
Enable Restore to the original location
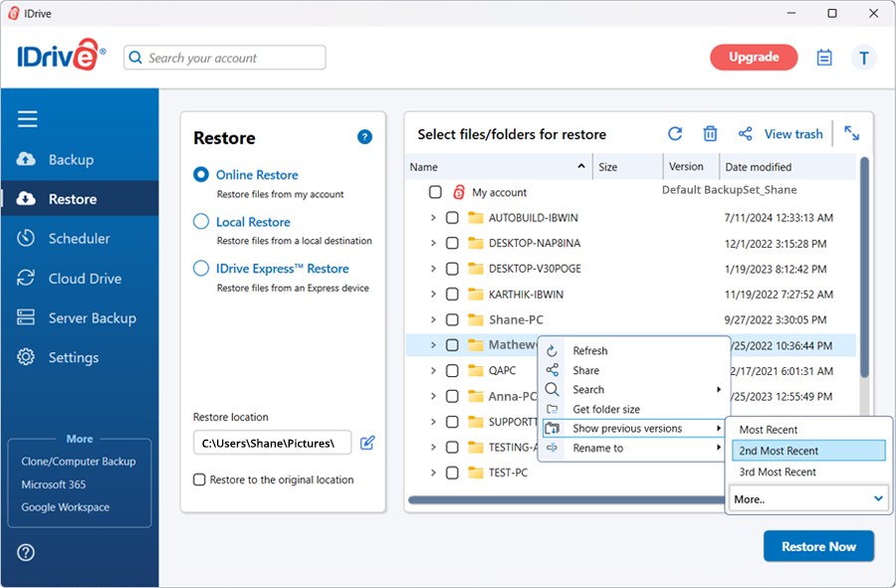point(200,480)
